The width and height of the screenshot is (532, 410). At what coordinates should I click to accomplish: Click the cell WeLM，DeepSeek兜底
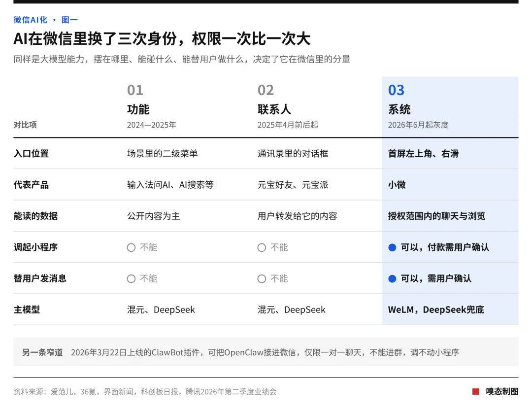[x=436, y=310]
